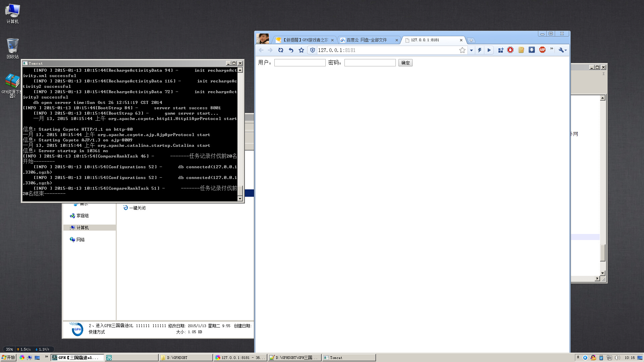This screenshot has width=644, height=362.
Task: Click the notepad extension icon
Action: click(521, 50)
